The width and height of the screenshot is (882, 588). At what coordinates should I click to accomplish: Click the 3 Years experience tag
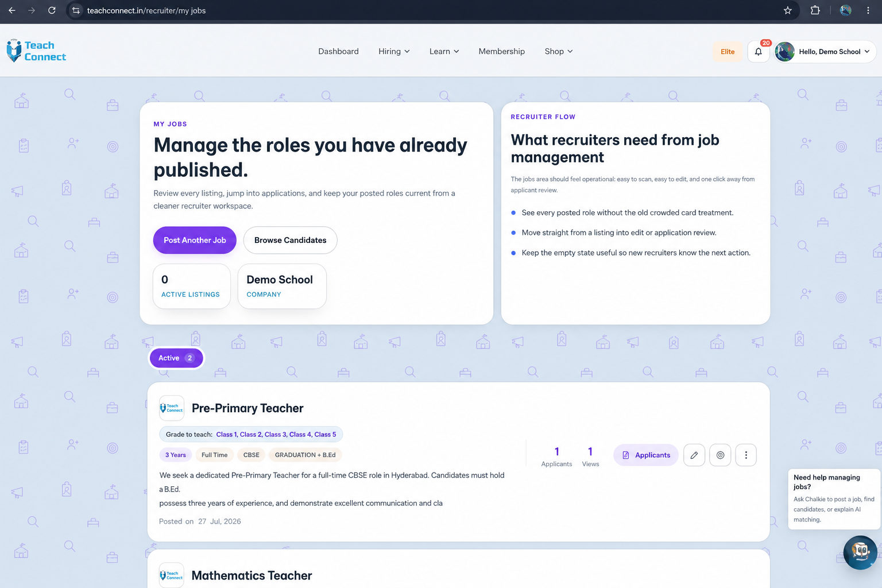pyautogui.click(x=176, y=455)
